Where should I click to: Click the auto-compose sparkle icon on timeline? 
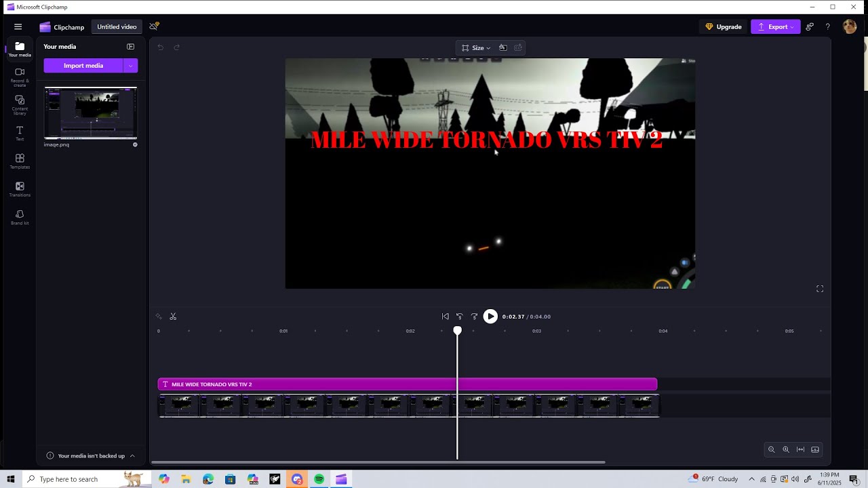(159, 317)
